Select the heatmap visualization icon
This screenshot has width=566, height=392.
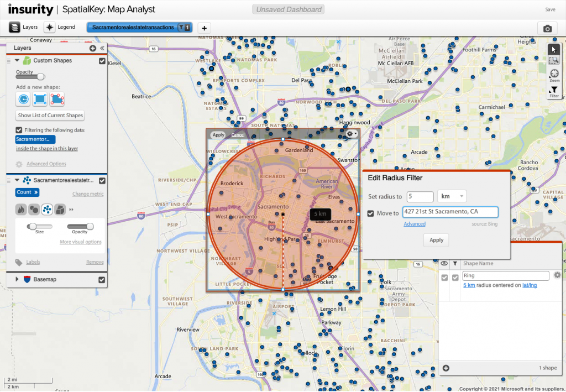pyautogui.click(x=21, y=210)
